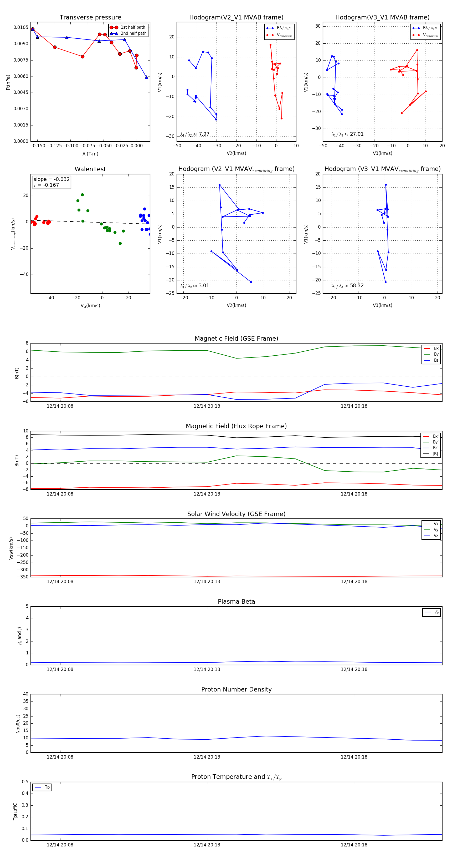Click the 'Hodogram (V3_V1 MVAV remaining frame)' title

click(x=382, y=169)
